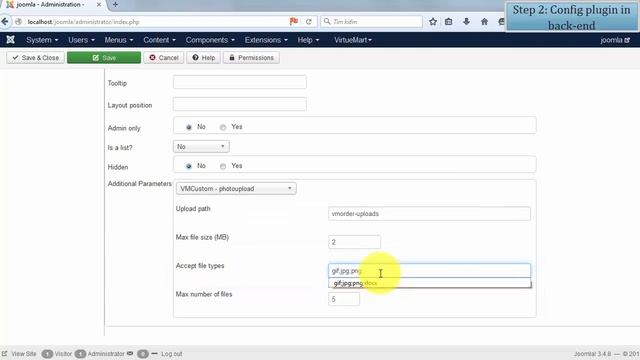Click the browser back arrow
The height and width of the screenshot is (360, 640).
pos(4,22)
